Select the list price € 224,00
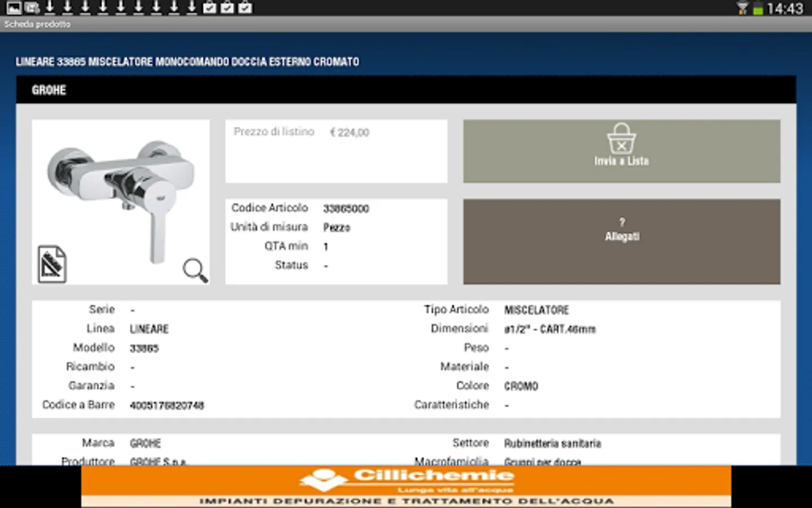812x508 pixels. [x=350, y=133]
